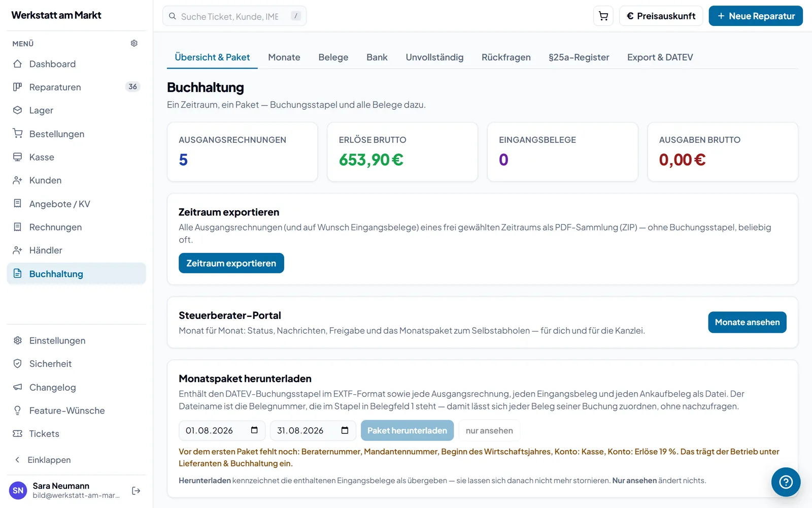This screenshot has width=812, height=508.
Task: Open the help question mark button
Action: tap(786, 482)
